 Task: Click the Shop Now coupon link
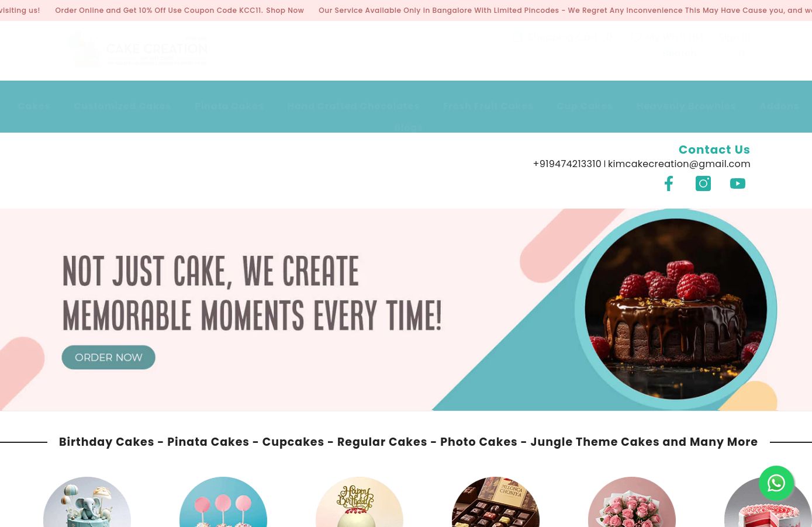click(x=285, y=11)
